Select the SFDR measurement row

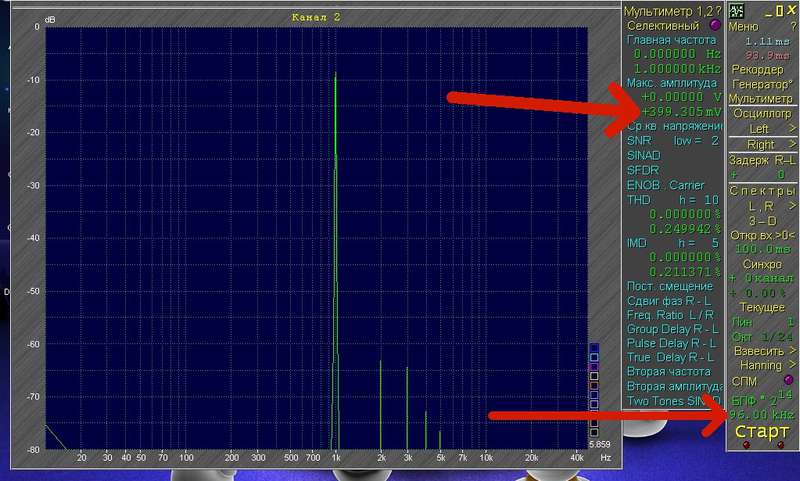pyautogui.click(x=643, y=170)
